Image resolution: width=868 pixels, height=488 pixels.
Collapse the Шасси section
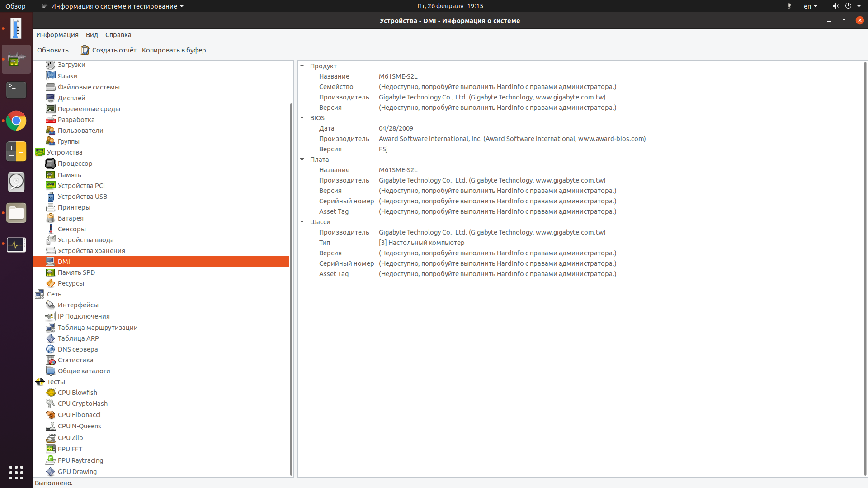tap(302, 222)
